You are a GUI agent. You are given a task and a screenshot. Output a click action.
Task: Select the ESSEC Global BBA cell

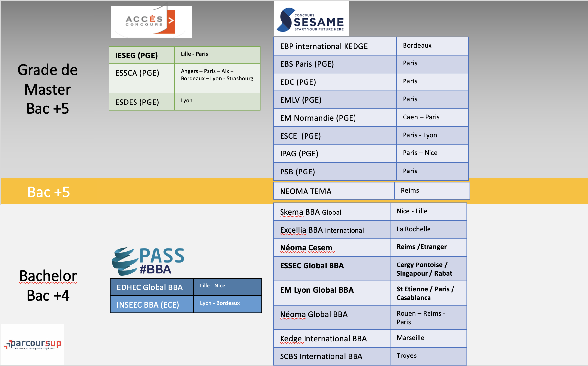coord(331,269)
